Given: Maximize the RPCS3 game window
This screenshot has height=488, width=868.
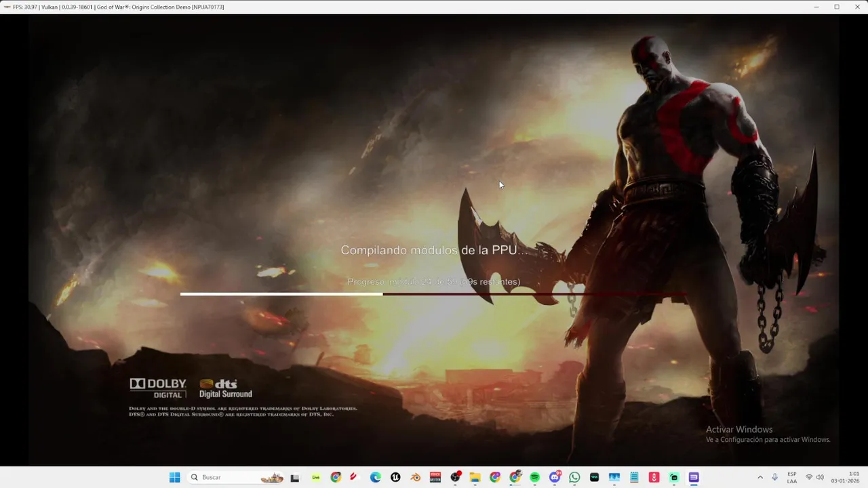Looking at the screenshot, I should 837,7.
